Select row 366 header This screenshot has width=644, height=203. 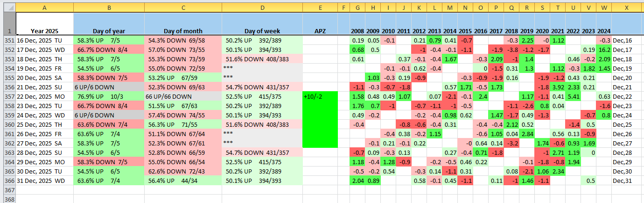9,181
